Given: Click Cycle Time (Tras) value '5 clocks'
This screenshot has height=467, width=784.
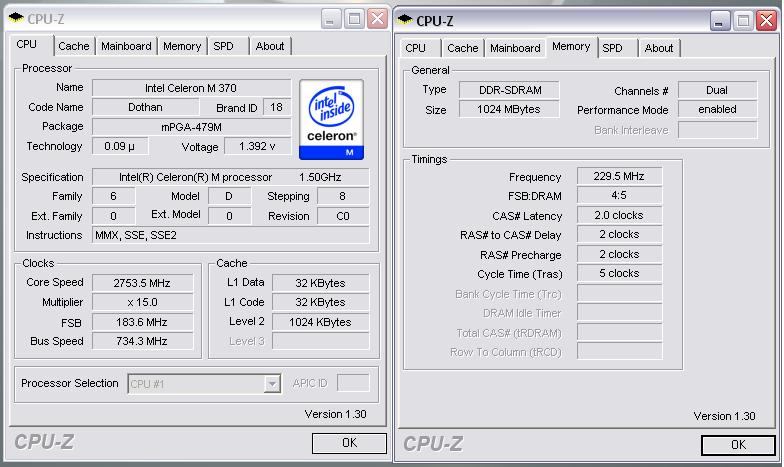Looking at the screenshot, I should tap(620, 273).
